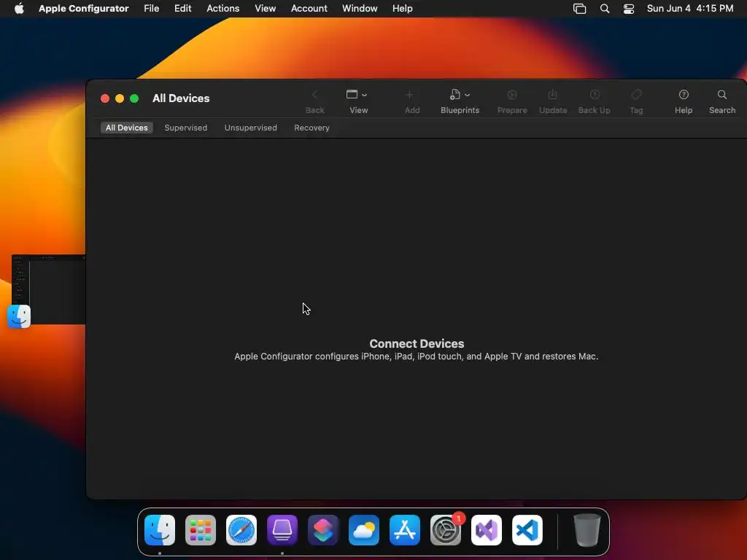This screenshot has width=747, height=560.
Task: Click the Add plus icon
Action: click(409, 95)
